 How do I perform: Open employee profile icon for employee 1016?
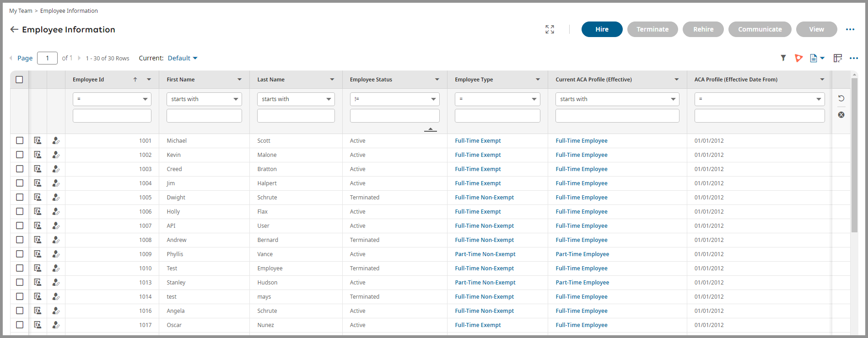(x=56, y=311)
